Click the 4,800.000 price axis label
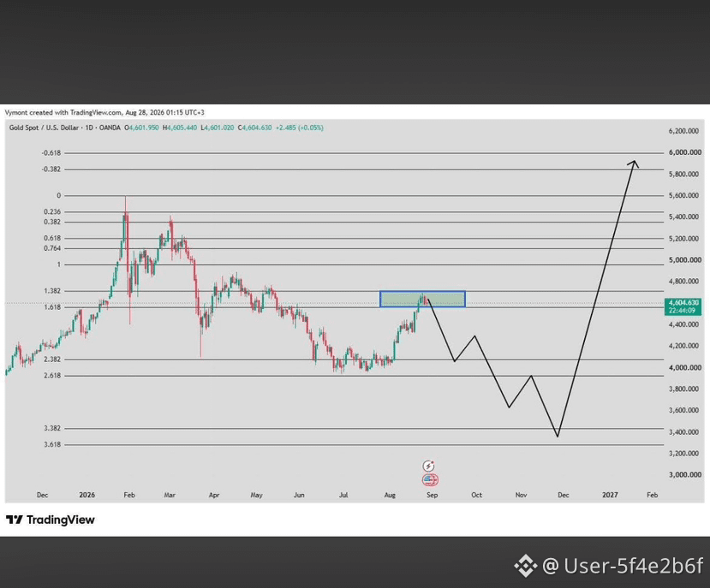Viewport: 710px width, 588px height. pyautogui.click(x=683, y=281)
